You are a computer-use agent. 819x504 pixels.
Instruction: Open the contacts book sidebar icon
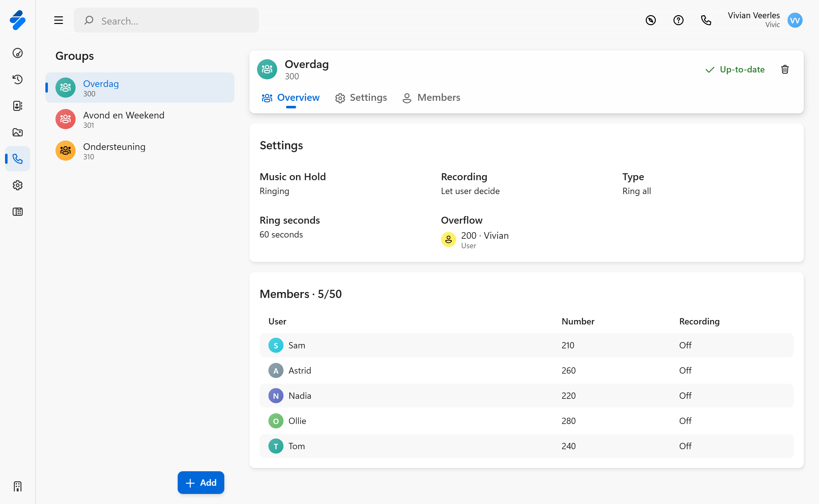click(18, 106)
